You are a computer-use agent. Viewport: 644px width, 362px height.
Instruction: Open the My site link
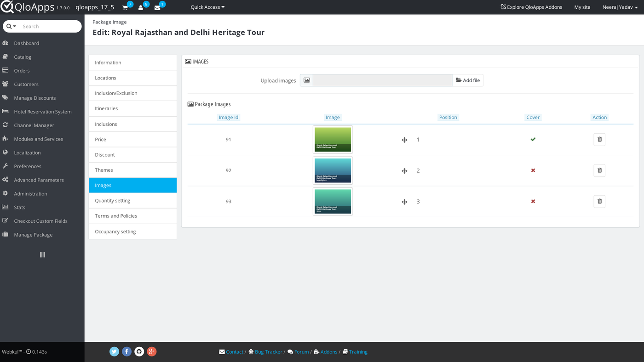click(582, 7)
